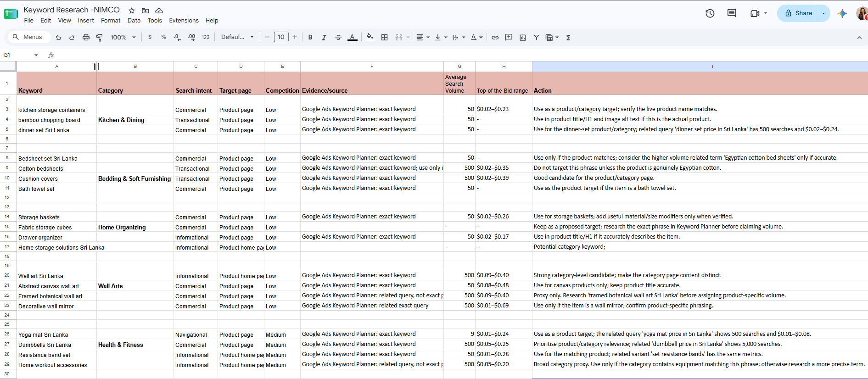Open the File menu
868x379 pixels.
point(29,21)
